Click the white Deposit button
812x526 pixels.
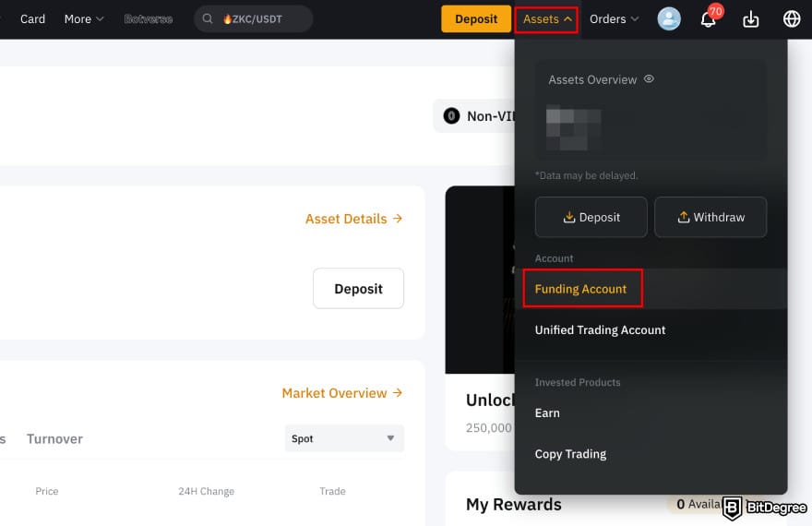click(358, 288)
